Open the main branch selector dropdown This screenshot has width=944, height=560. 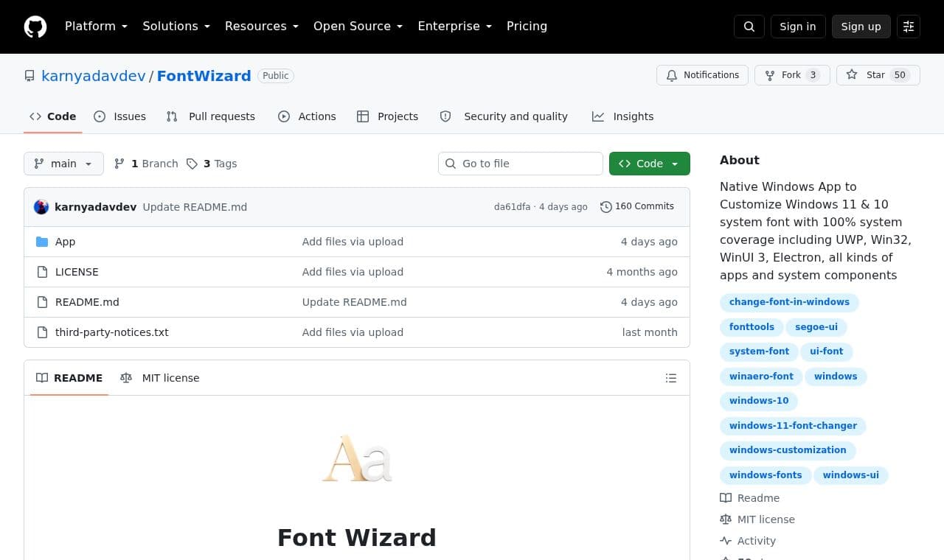click(x=63, y=164)
